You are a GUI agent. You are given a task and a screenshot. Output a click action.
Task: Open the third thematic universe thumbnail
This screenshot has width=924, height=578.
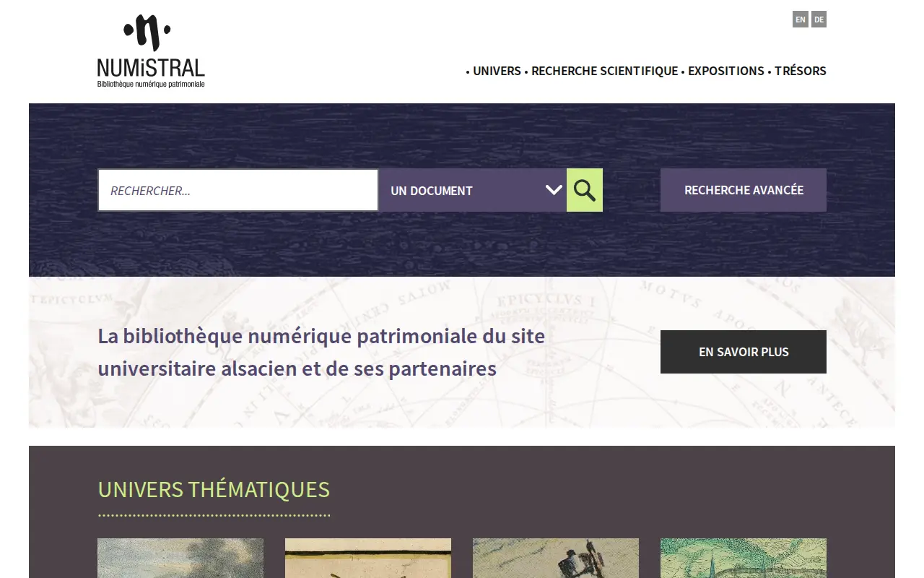(x=556, y=558)
